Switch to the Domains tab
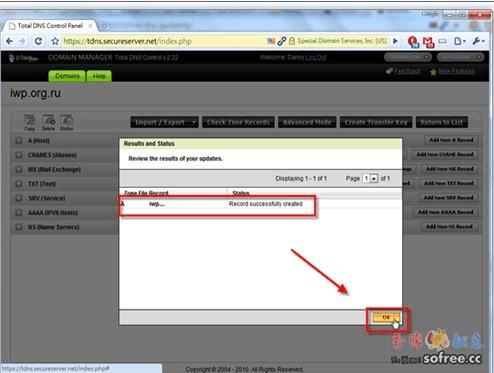Image resolution: width=494 pixels, height=373 pixels. click(x=67, y=76)
